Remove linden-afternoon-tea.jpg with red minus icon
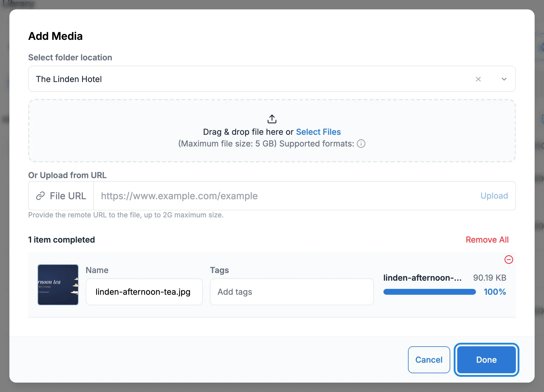Image resolution: width=544 pixels, height=392 pixels. 509,260
